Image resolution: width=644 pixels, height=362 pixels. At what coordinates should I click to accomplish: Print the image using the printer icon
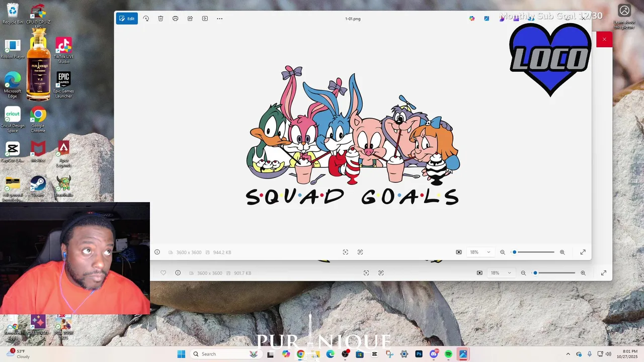pyautogui.click(x=175, y=19)
